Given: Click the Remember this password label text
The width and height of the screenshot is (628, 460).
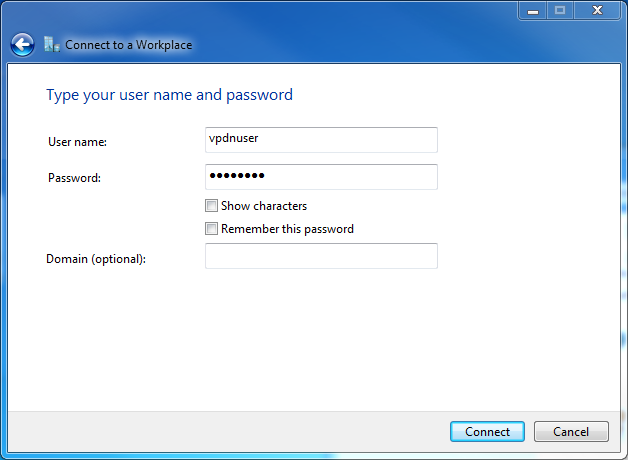Looking at the screenshot, I should click(x=287, y=229).
